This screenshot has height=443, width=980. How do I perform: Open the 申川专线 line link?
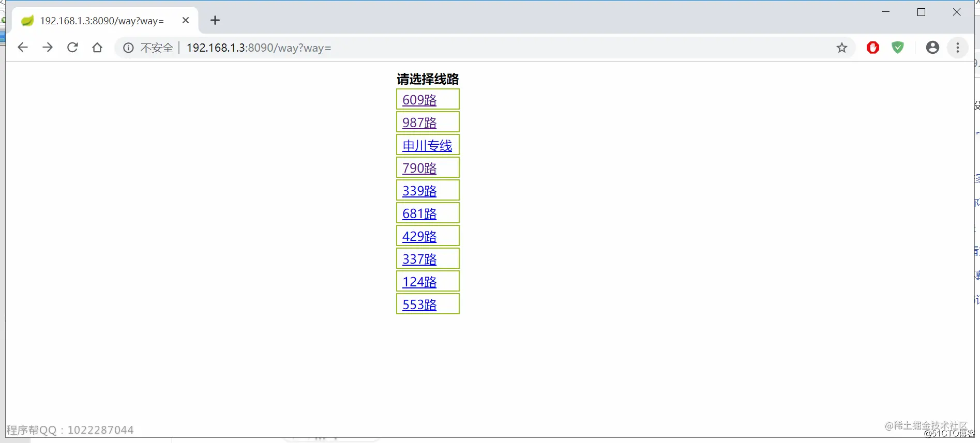click(x=427, y=145)
